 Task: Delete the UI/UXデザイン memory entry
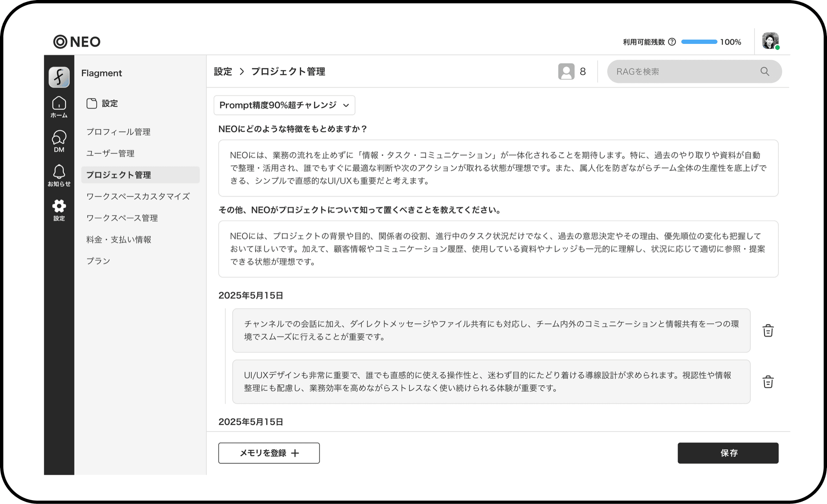pyautogui.click(x=768, y=382)
